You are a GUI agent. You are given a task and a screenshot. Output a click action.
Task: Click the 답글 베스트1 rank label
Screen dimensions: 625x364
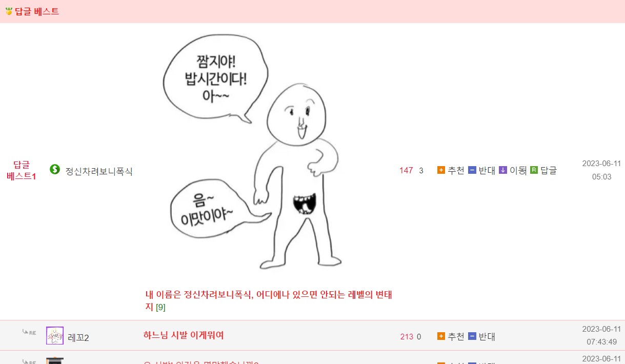click(x=21, y=171)
